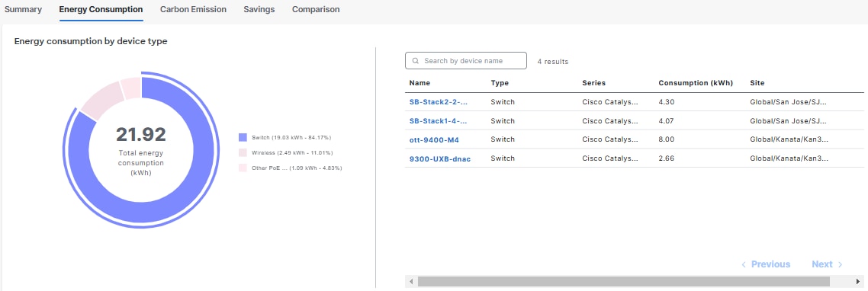Viewport: 868px width, 291px height.
Task: Click the magnifier icon in search box
Action: coord(415,61)
